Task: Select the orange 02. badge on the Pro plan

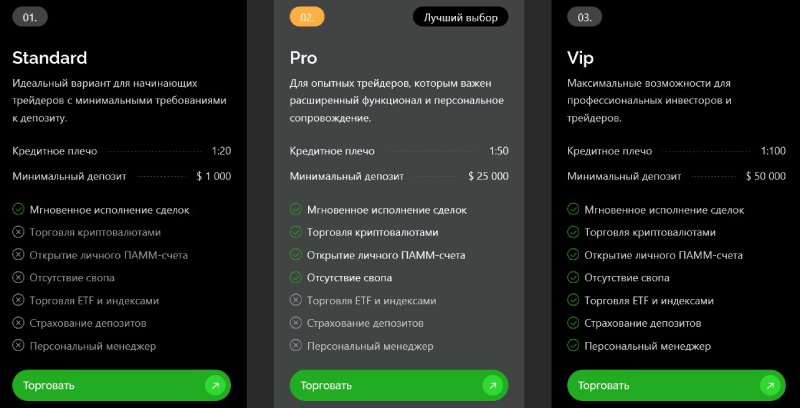Action: tap(307, 17)
